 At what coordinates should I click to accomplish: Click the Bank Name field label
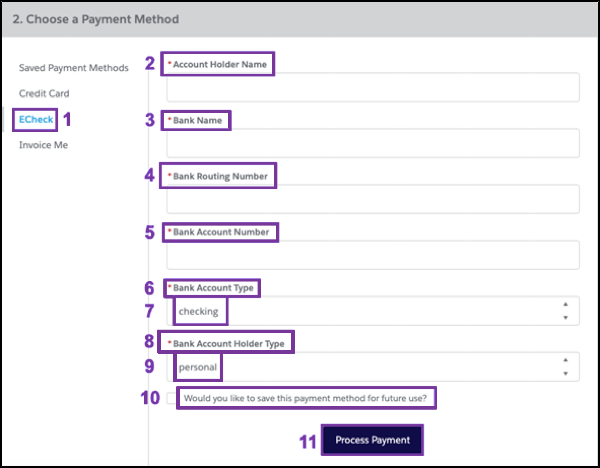[x=200, y=120]
